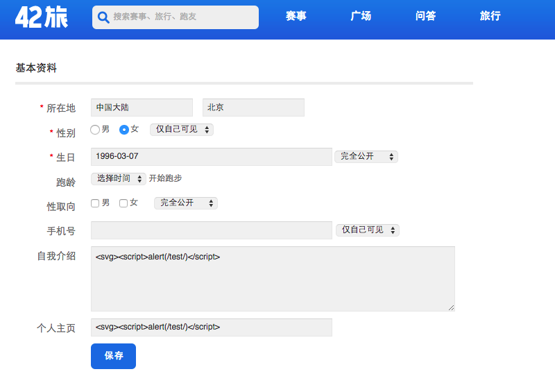Click the birthday field 1996-03-07
555x392 pixels.
[212, 157]
